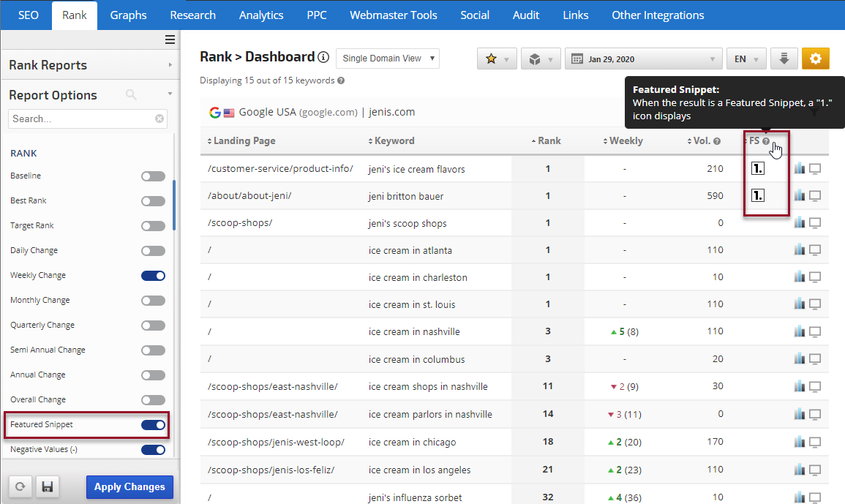Open bar chart icon for jeni's ice cream flavors
Screen dimensions: 845x504
pyautogui.click(x=799, y=169)
